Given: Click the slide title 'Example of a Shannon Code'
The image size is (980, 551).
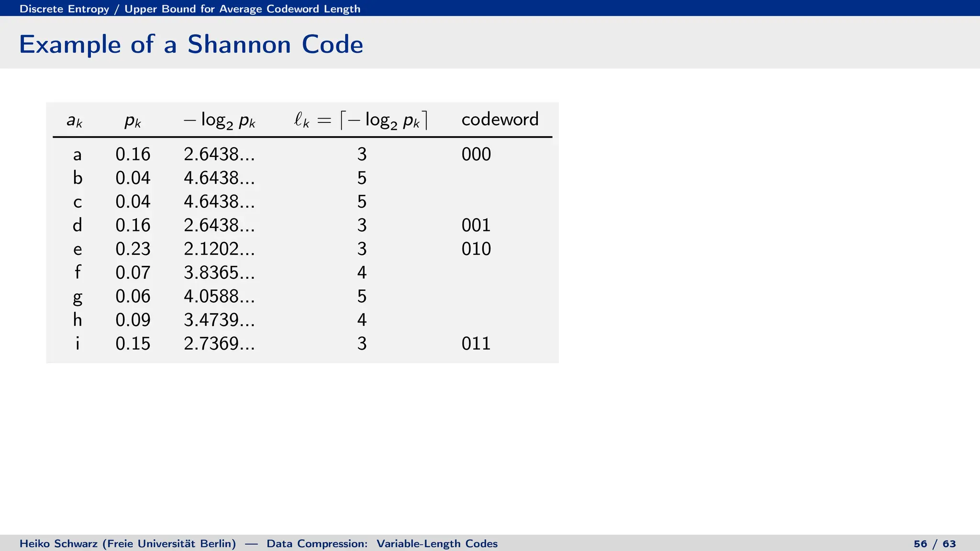Looking at the screenshot, I should coord(191,44).
